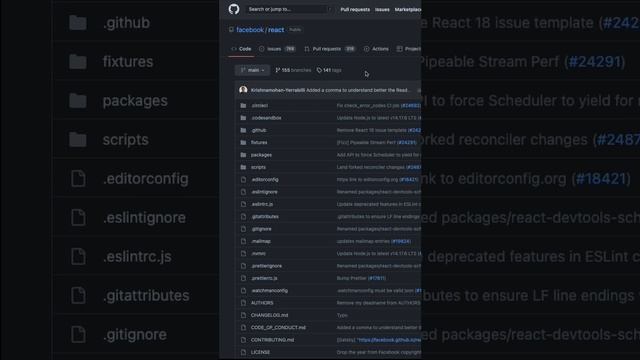Screen dimensions: 640x360
Task: Open the facebook owner link
Action: [x=250, y=30]
